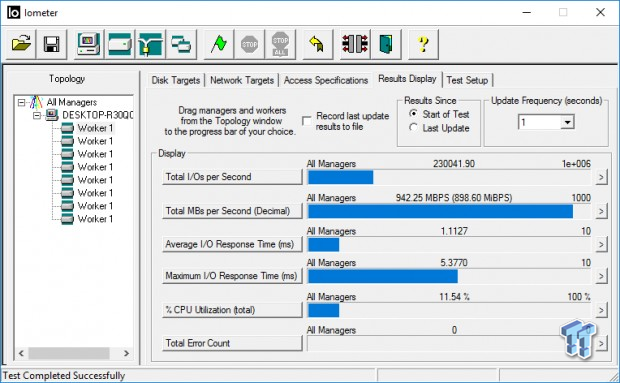Start a new manager computer icon

(89, 44)
